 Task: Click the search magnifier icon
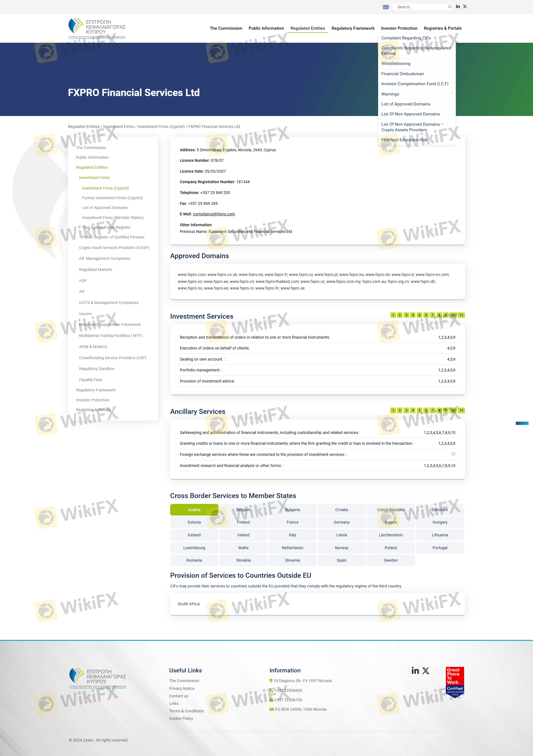click(450, 7)
